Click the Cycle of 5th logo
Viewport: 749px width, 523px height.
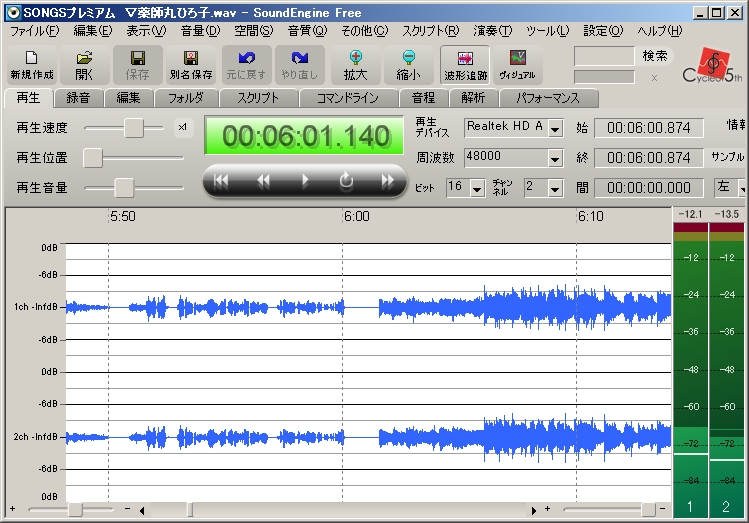(x=712, y=65)
